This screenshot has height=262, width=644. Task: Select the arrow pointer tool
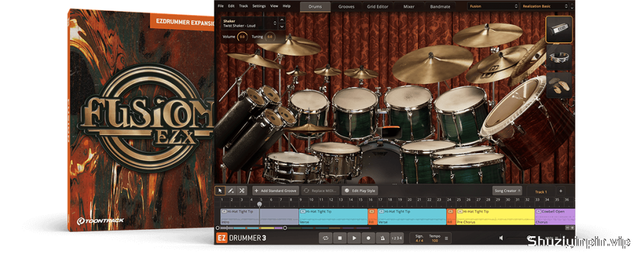pyautogui.click(x=219, y=190)
